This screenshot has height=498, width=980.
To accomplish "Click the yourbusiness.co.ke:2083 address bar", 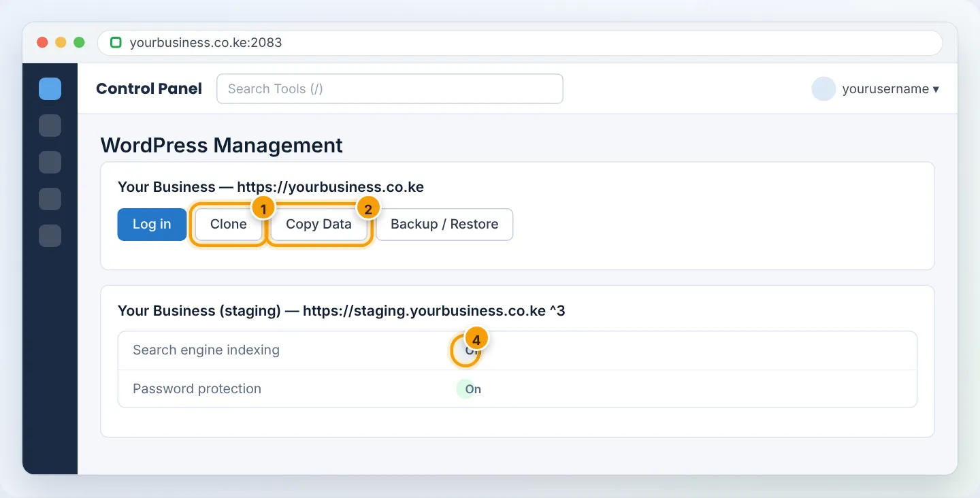I will pyautogui.click(x=520, y=43).
